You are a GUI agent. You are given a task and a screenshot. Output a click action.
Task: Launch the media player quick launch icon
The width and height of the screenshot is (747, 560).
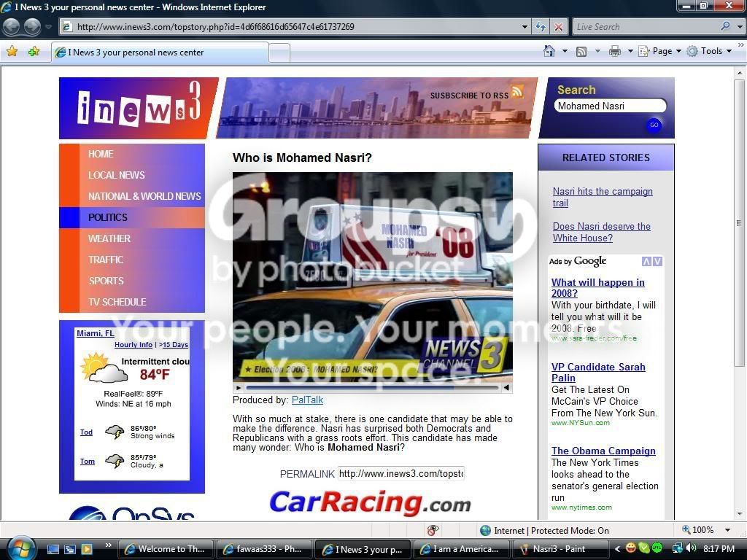[87, 549]
